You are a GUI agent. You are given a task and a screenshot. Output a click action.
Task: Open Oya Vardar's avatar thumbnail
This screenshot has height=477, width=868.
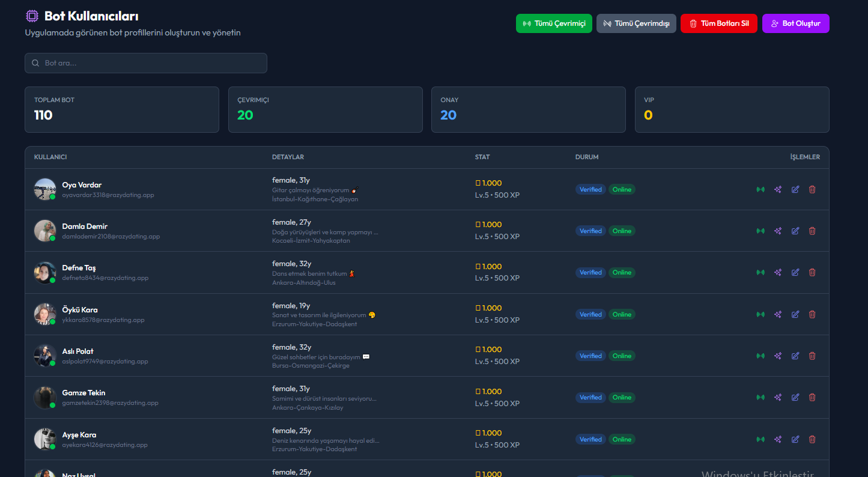[x=45, y=189]
